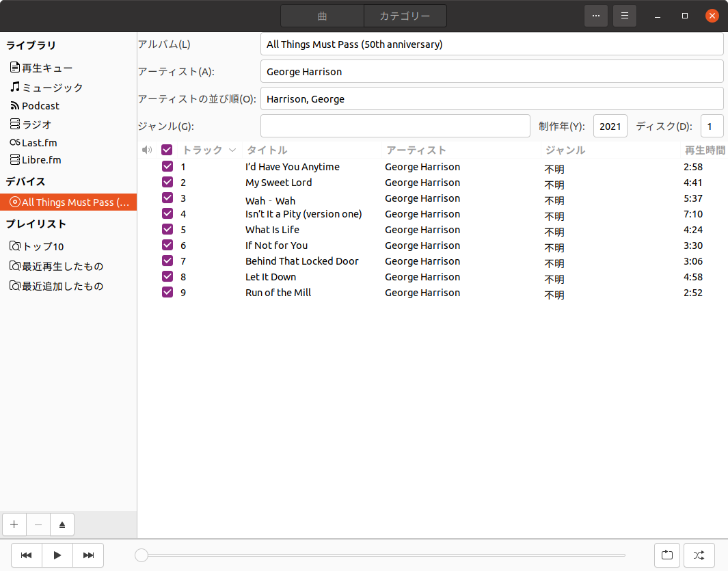Uncheck track 1 I'd Have You Anytime
Viewport: 728px width, 571px height.
point(167,166)
